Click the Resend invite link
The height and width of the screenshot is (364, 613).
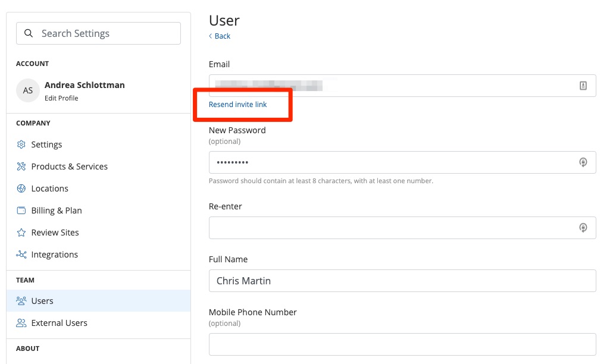coord(237,105)
